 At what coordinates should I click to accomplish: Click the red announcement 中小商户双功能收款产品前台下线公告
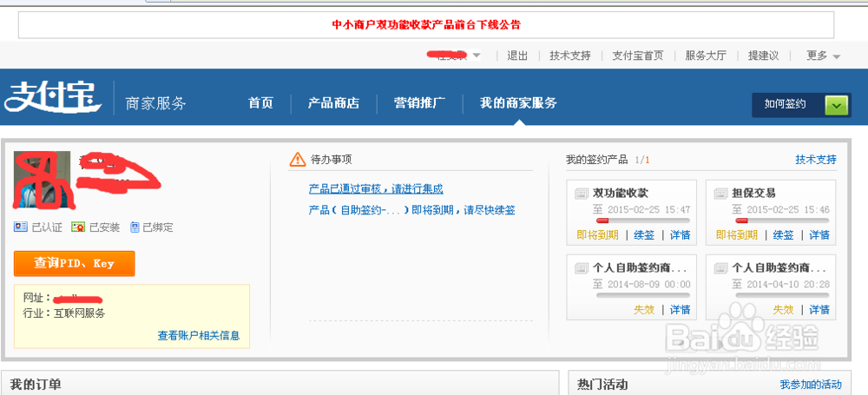point(426,24)
